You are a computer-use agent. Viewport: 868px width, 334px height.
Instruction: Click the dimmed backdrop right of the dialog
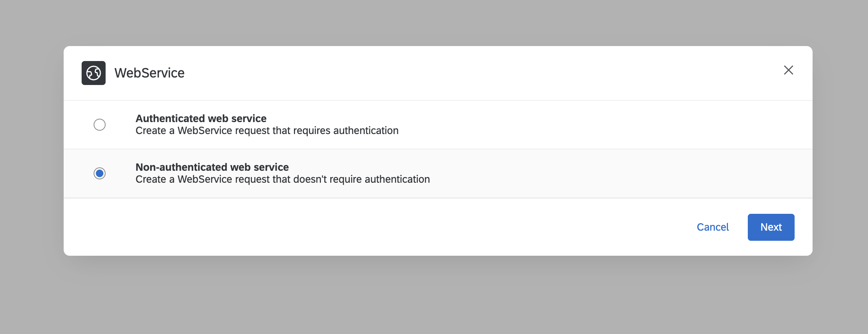coord(840,150)
